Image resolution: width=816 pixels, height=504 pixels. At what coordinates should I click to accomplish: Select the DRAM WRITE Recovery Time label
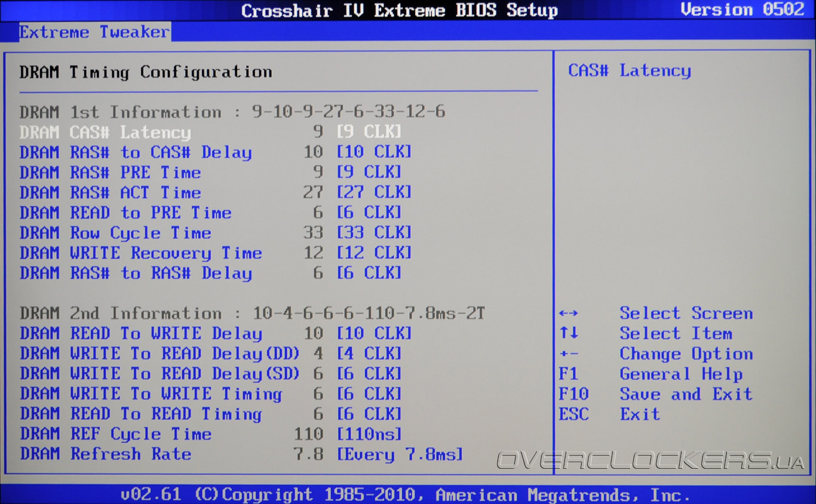[x=141, y=253]
